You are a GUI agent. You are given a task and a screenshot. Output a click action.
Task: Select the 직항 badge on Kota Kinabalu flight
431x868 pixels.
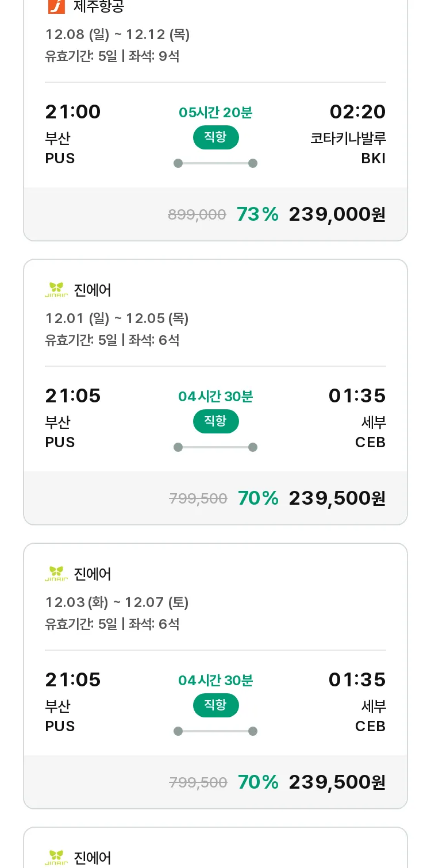[215, 137]
